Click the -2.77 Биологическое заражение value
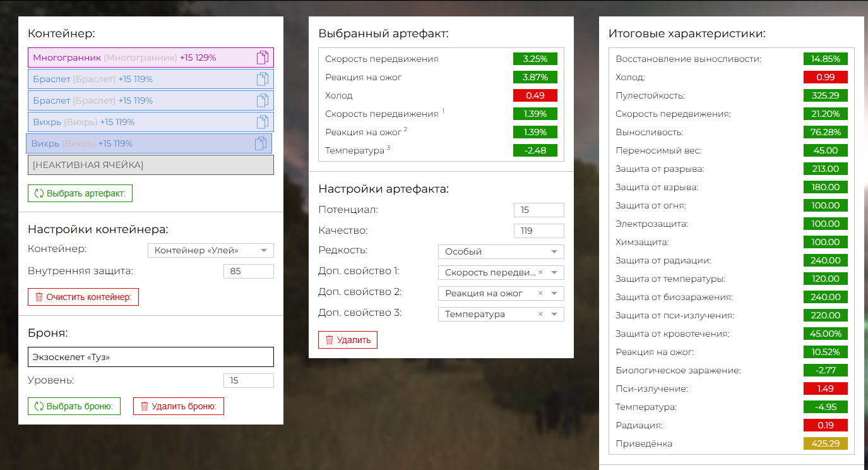Image resolution: width=868 pixels, height=470 pixels. 826,370
